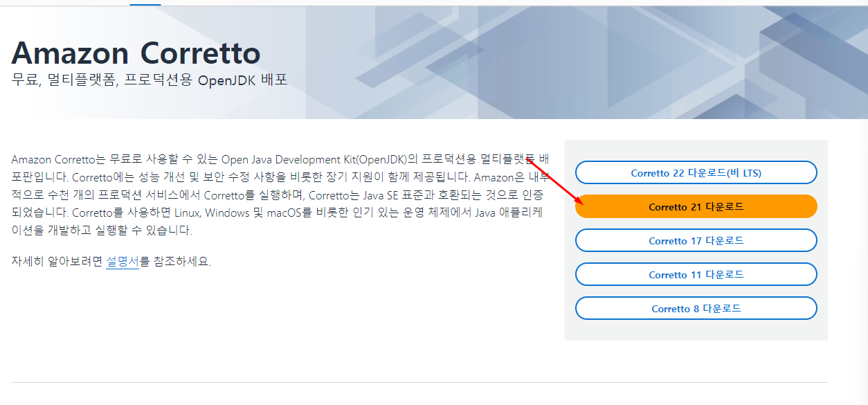Click the subtitle 무료, 멀티플랫폼, 프로덕션용 OpenJDK 배포
This screenshot has width=868, height=405.
(x=150, y=80)
